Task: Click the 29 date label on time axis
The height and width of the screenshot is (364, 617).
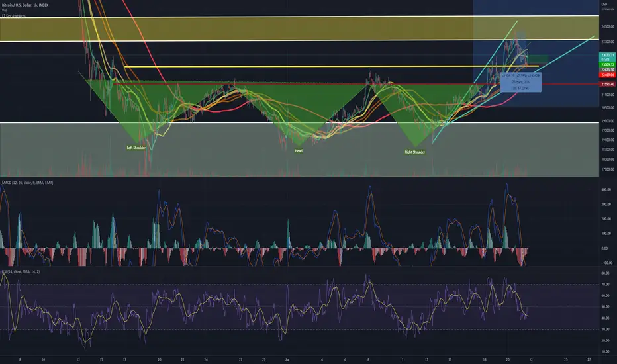Action: tap(263, 359)
